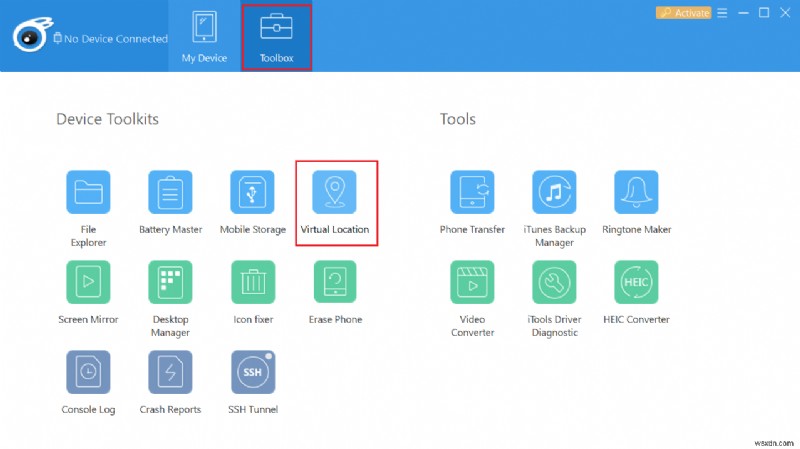Open iTunes Backup Manager
Viewport: 800px width, 449px height.
click(554, 193)
